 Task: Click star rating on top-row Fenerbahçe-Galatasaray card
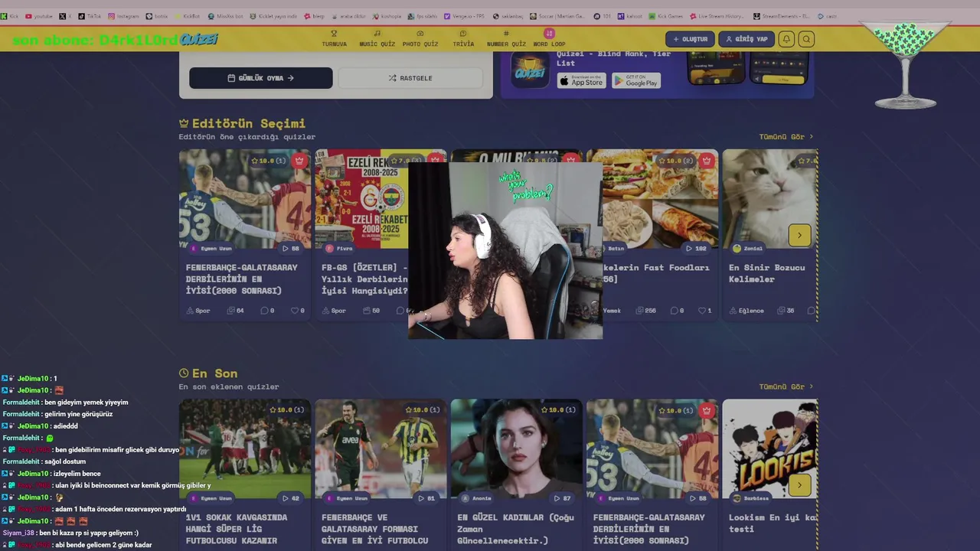click(270, 161)
